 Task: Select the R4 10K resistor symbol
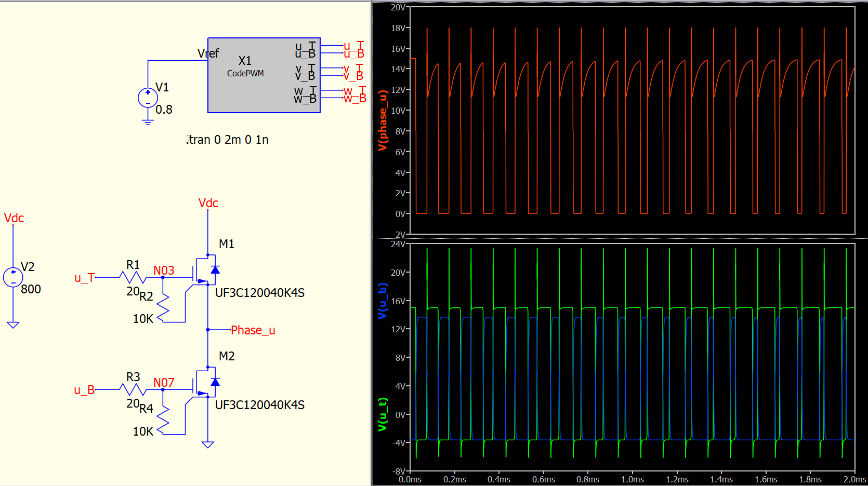[163, 421]
